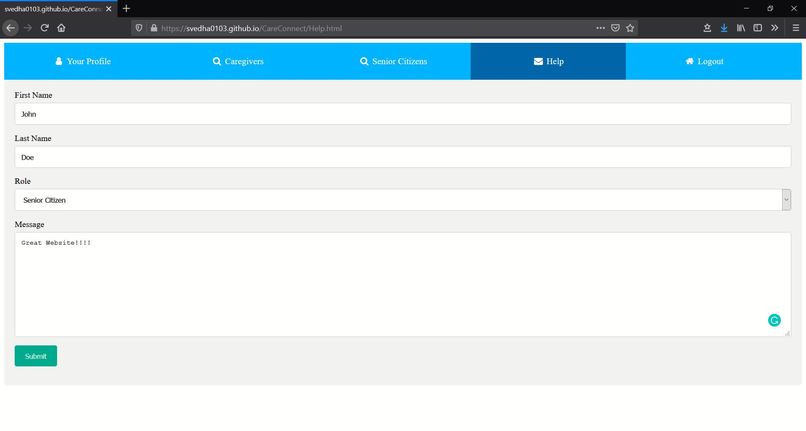The width and height of the screenshot is (806, 431).
Task: Click the Message text area
Action: point(402,284)
